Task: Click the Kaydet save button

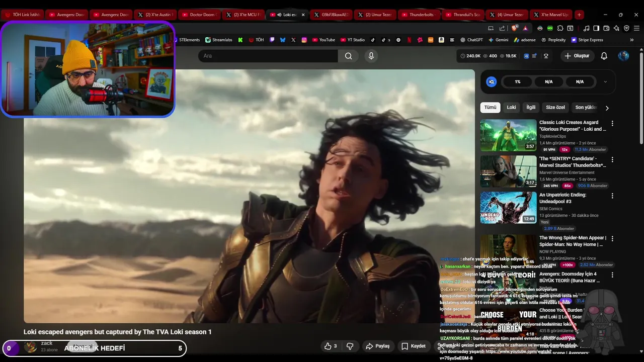Action: pyautogui.click(x=413, y=346)
